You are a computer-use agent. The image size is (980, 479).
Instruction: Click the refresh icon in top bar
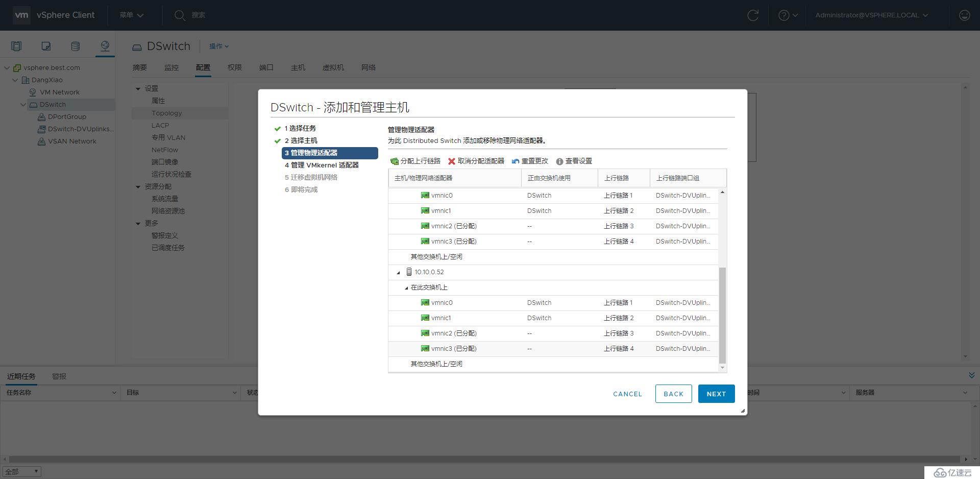click(753, 15)
